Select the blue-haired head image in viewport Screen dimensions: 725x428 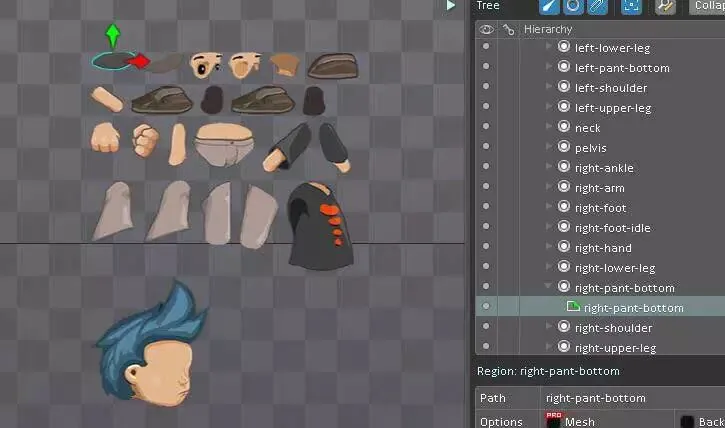point(151,345)
